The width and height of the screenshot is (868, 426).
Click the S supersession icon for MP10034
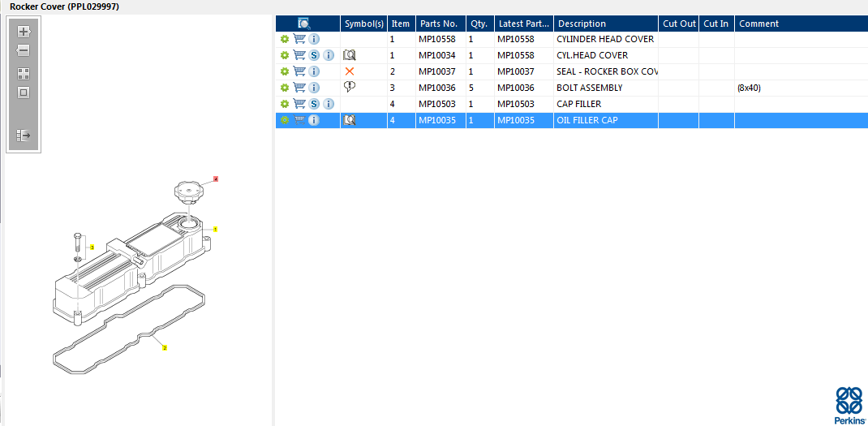[314, 55]
